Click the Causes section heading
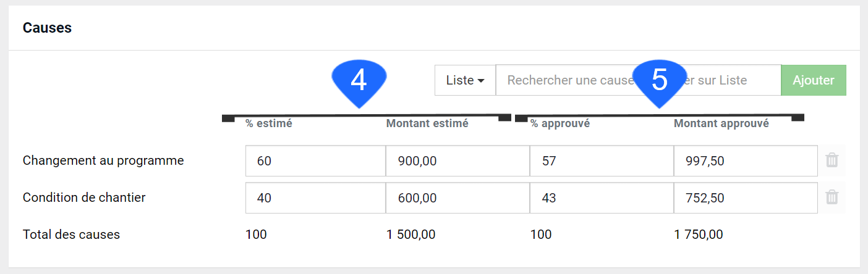 tap(47, 28)
